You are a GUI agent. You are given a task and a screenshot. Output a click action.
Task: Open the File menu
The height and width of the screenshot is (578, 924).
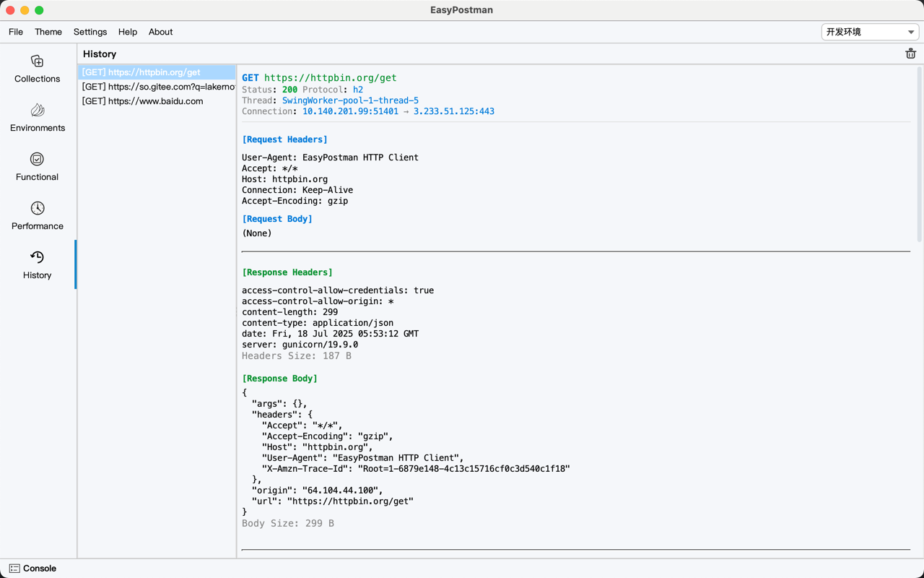point(16,32)
